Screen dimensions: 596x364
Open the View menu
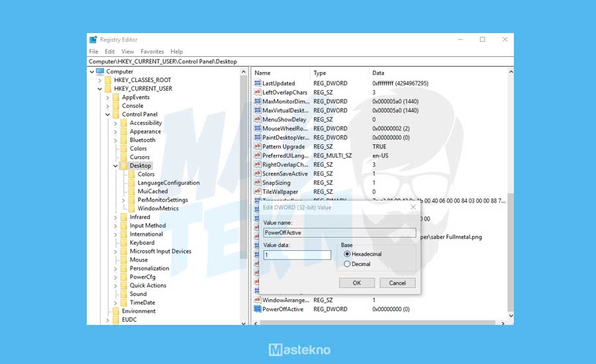pos(128,52)
